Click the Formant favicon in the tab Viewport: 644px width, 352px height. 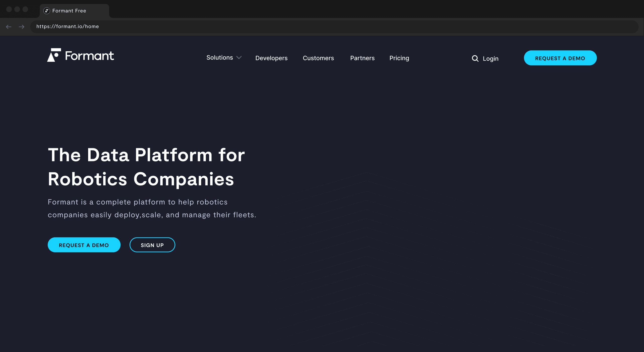coord(47,11)
